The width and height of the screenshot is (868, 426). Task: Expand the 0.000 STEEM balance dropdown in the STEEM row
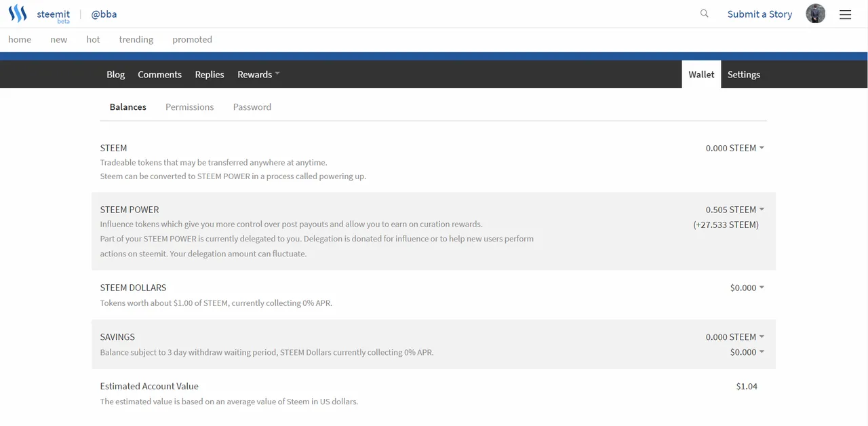(x=735, y=148)
